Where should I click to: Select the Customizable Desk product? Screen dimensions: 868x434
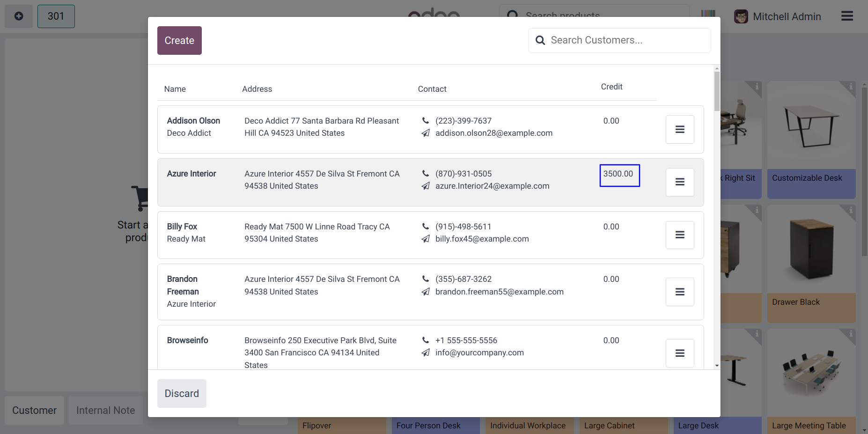pos(811,140)
